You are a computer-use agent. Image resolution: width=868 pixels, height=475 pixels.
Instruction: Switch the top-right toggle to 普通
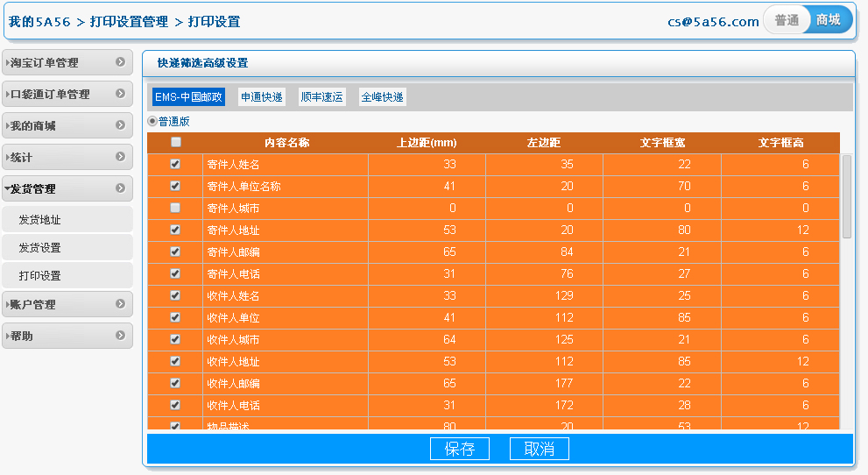click(786, 20)
